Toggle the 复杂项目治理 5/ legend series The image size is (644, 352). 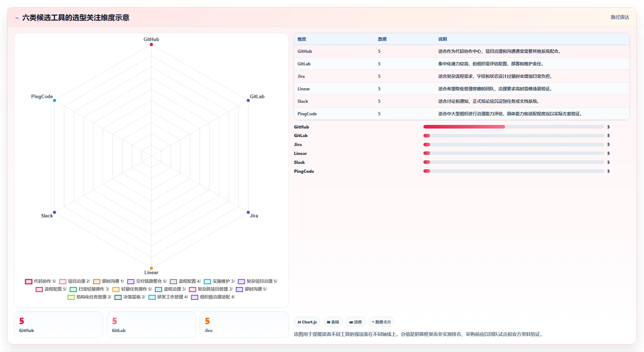[x=257, y=281]
